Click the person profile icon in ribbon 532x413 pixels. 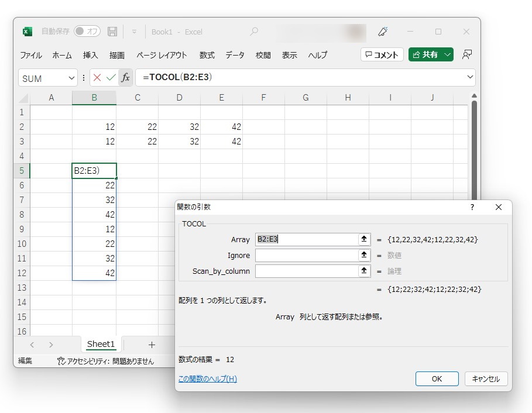pos(467,54)
